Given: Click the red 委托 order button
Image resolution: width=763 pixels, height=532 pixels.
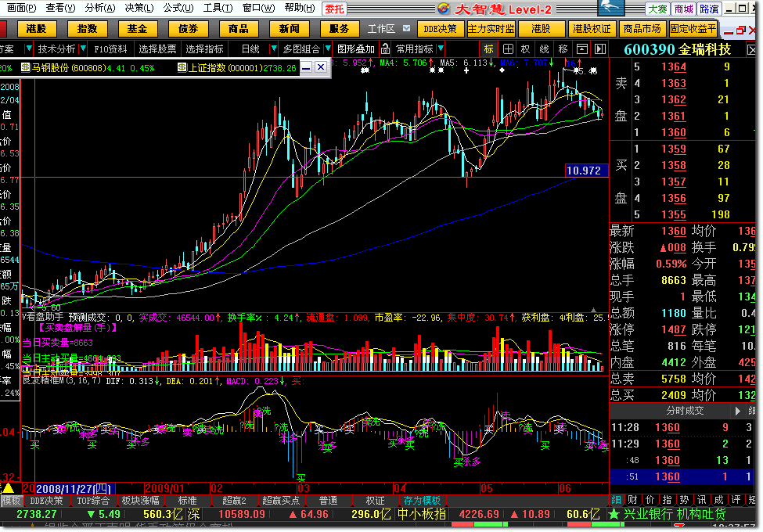Looking at the screenshot, I should [x=334, y=9].
